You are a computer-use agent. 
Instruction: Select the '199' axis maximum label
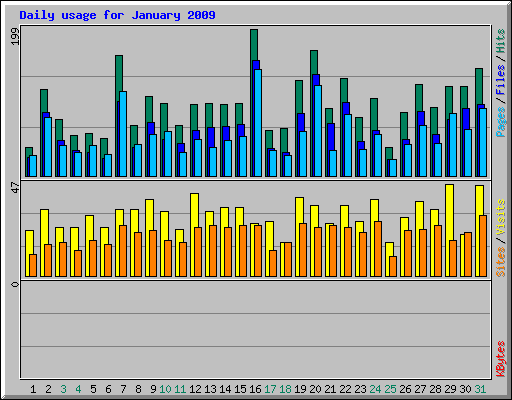point(15,37)
